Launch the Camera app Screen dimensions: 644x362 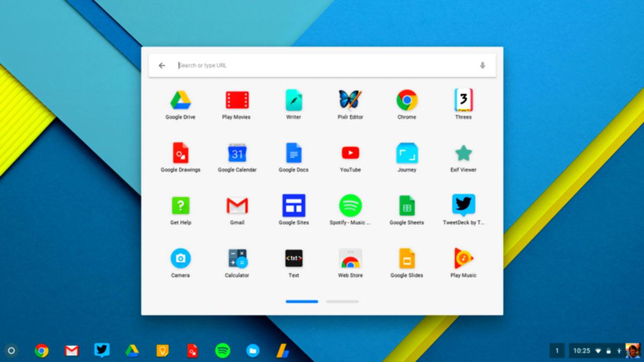(x=180, y=258)
